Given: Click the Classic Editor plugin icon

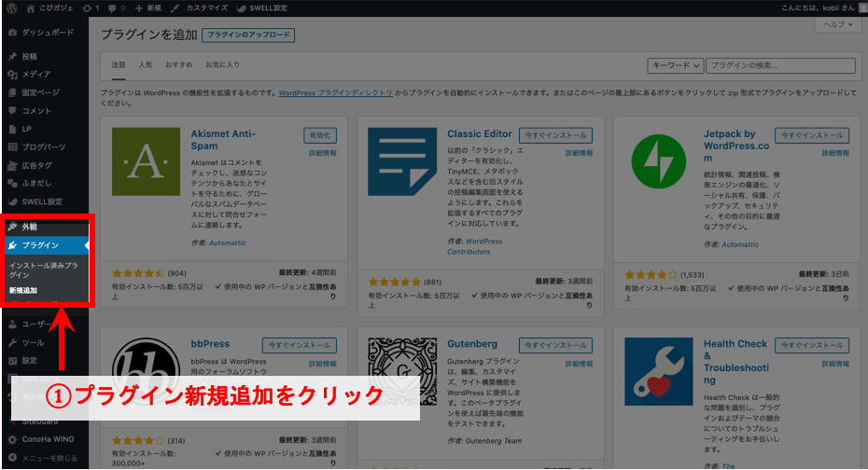Looking at the screenshot, I should [x=402, y=161].
